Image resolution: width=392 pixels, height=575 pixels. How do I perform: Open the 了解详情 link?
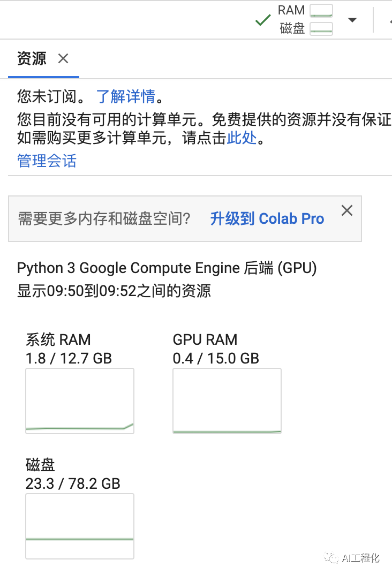coord(126,96)
